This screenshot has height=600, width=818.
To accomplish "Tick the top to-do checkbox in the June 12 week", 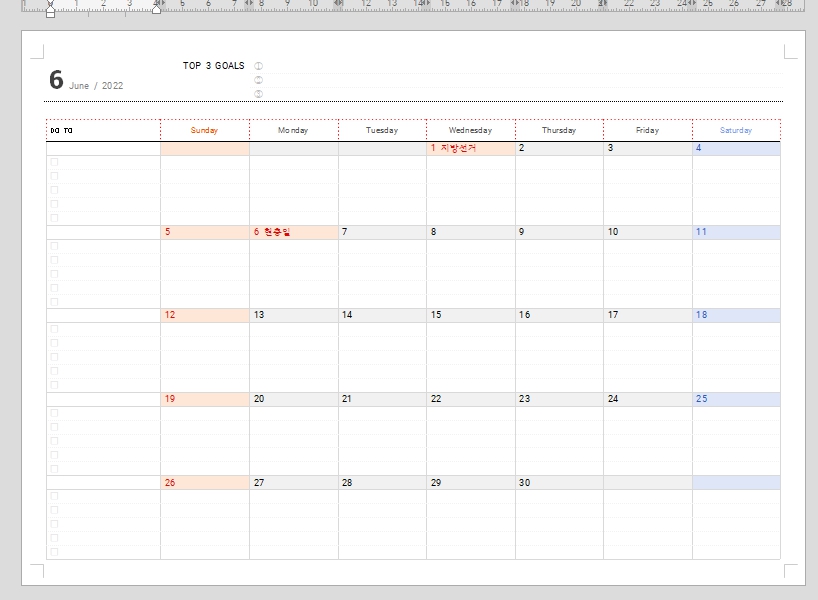I will tap(54, 329).
